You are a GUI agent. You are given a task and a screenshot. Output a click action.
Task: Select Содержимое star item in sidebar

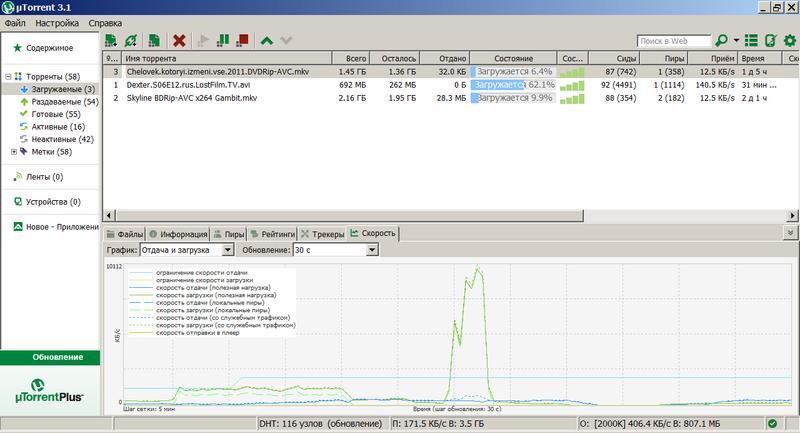[49, 48]
